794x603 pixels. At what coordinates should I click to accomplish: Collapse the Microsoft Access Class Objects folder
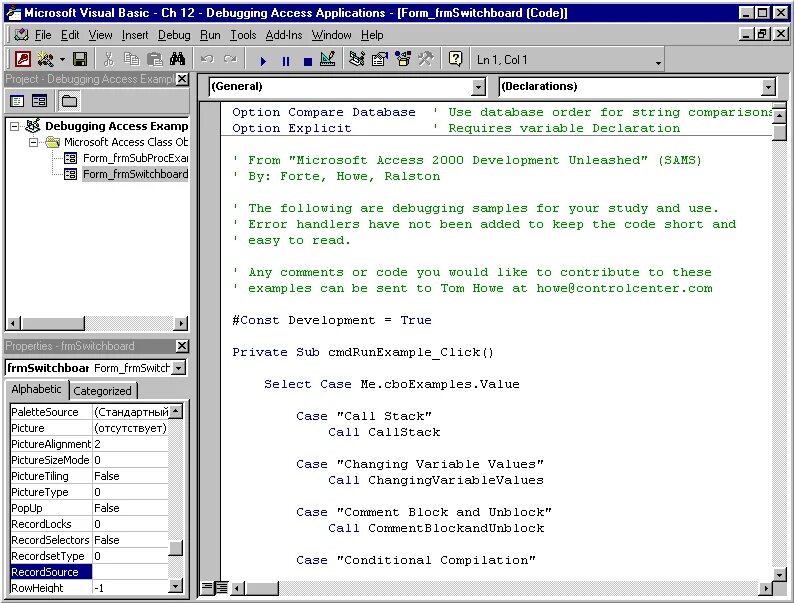34,142
